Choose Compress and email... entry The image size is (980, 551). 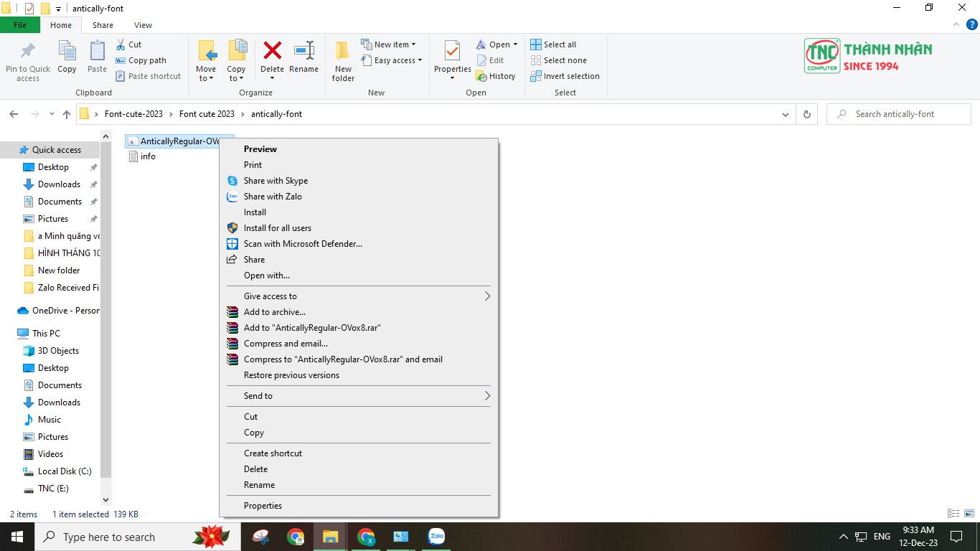[x=286, y=344]
